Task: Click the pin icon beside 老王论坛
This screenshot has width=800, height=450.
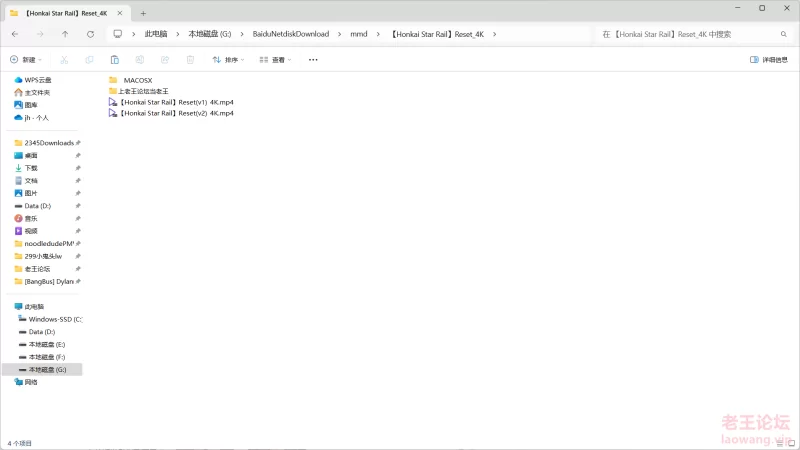Action: 78,269
